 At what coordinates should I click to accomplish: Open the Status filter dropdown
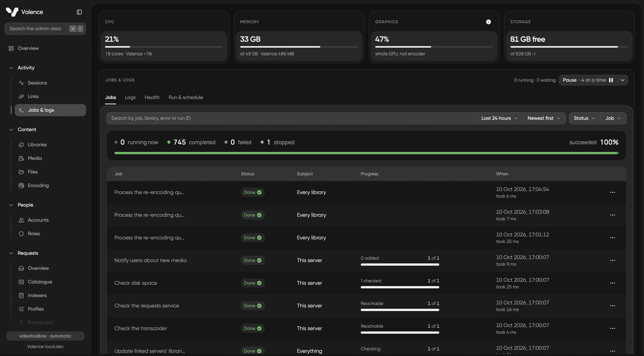[x=584, y=118]
